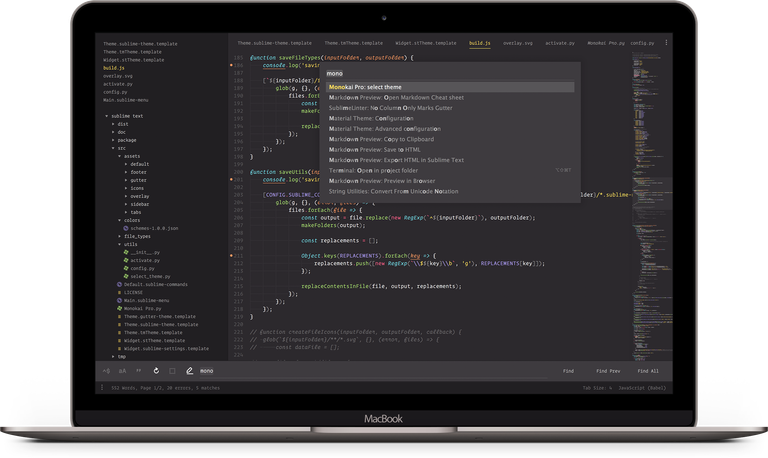Switch to overlay.svg tab
The width and height of the screenshot is (768, 458).
pyautogui.click(x=518, y=43)
